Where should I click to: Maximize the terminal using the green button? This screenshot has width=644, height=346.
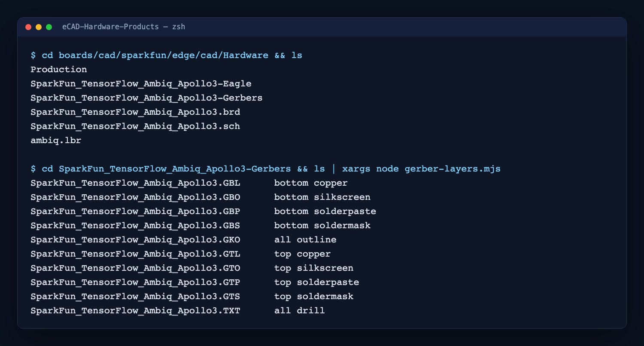(49, 27)
